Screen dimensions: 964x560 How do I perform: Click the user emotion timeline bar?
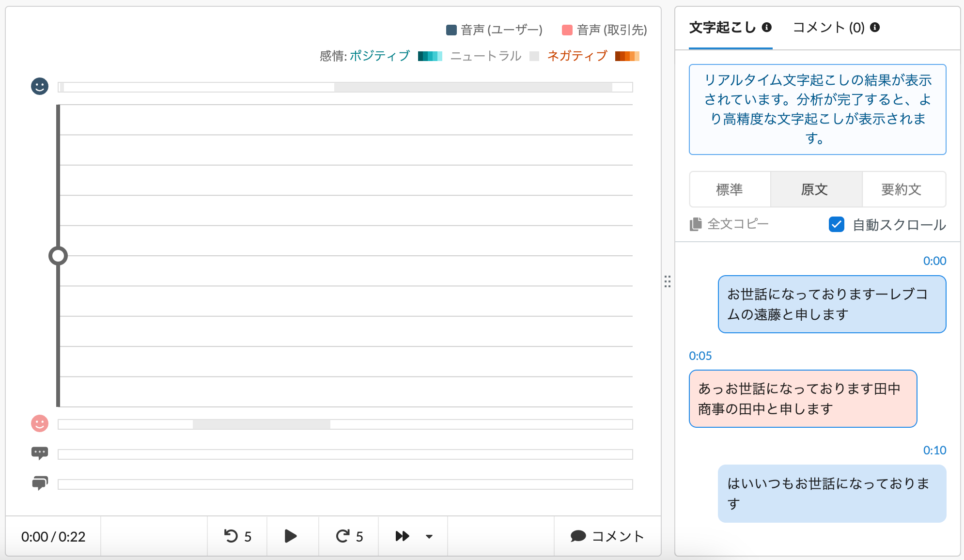[x=345, y=87]
